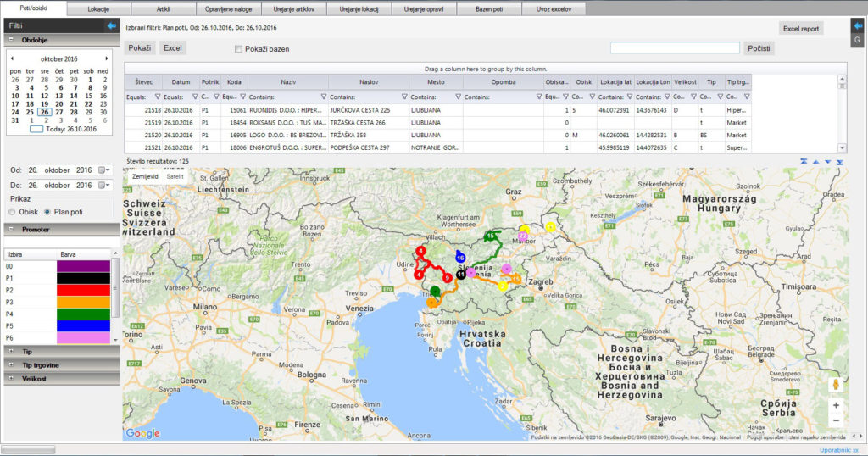Click the search field next to Počisti
Image resolution: width=868 pixels, height=456 pixels.
click(675, 48)
